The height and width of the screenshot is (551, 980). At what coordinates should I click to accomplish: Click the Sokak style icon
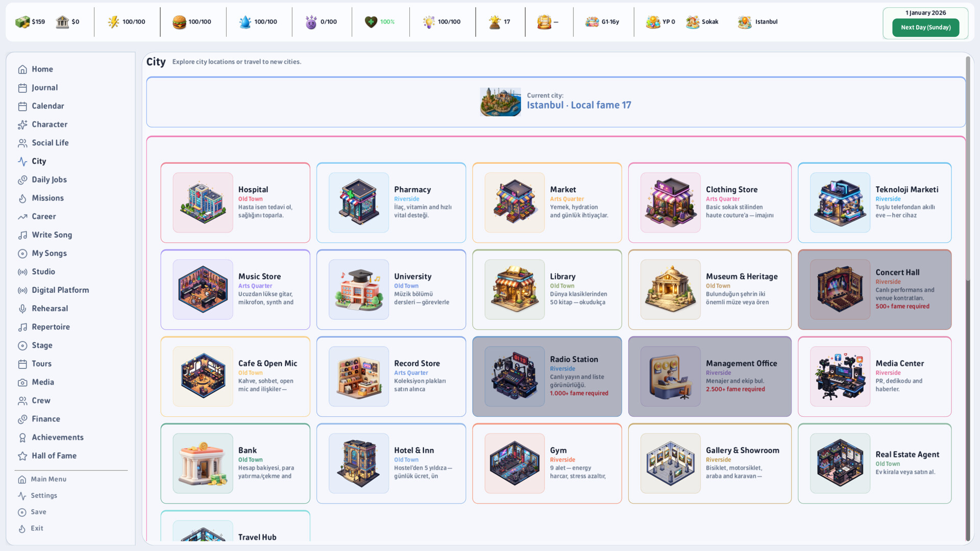[x=693, y=22]
